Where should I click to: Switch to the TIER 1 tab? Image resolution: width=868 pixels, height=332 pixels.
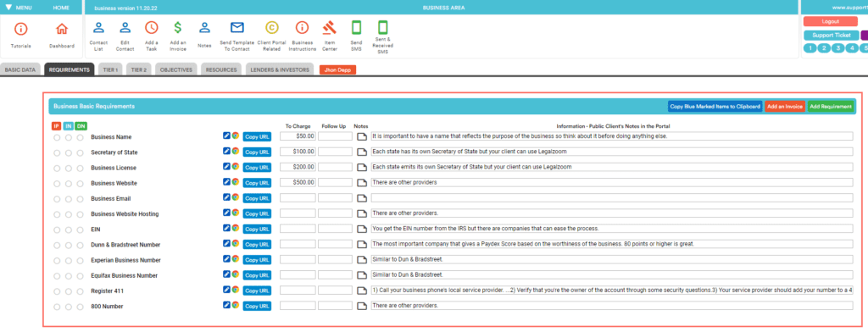(x=111, y=69)
